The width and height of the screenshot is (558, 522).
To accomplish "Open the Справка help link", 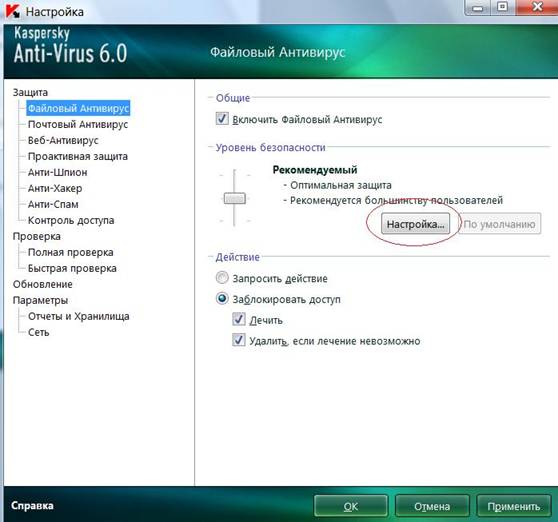I will (x=32, y=506).
